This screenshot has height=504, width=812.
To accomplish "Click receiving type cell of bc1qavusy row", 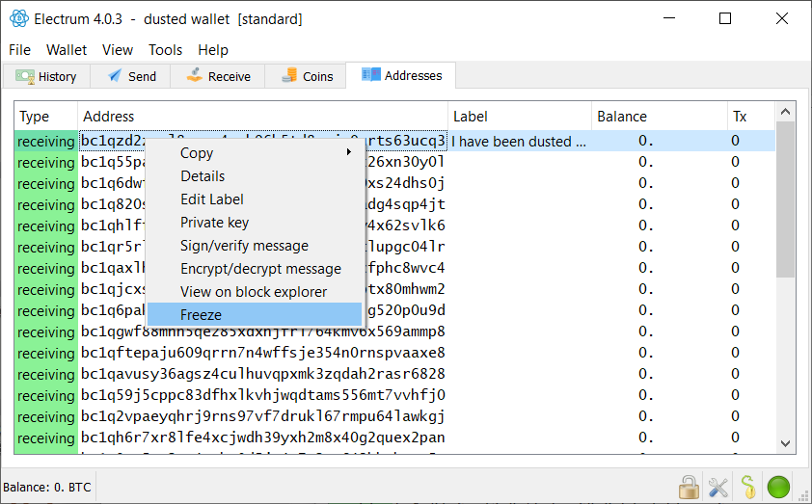I will point(46,374).
